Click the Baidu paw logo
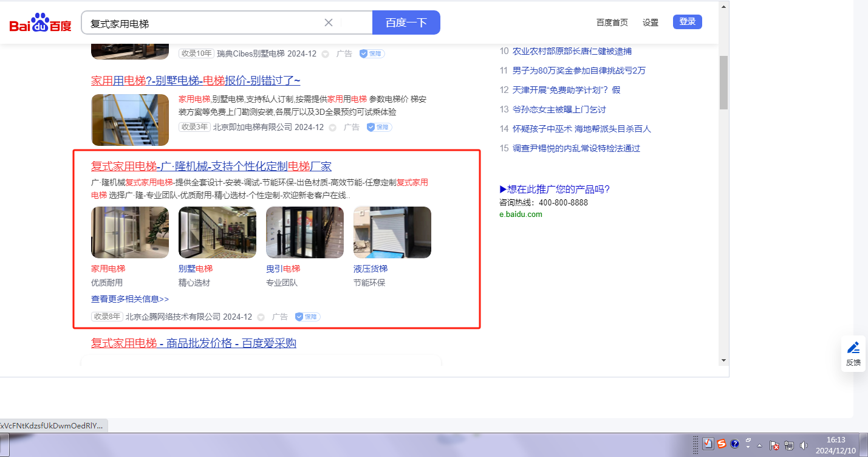 point(40,23)
